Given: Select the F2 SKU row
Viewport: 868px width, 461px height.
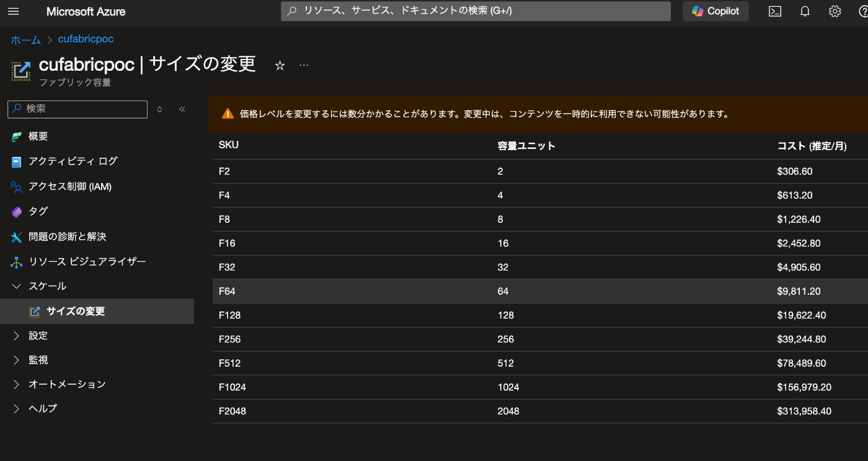Looking at the screenshot, I should 540,171.
